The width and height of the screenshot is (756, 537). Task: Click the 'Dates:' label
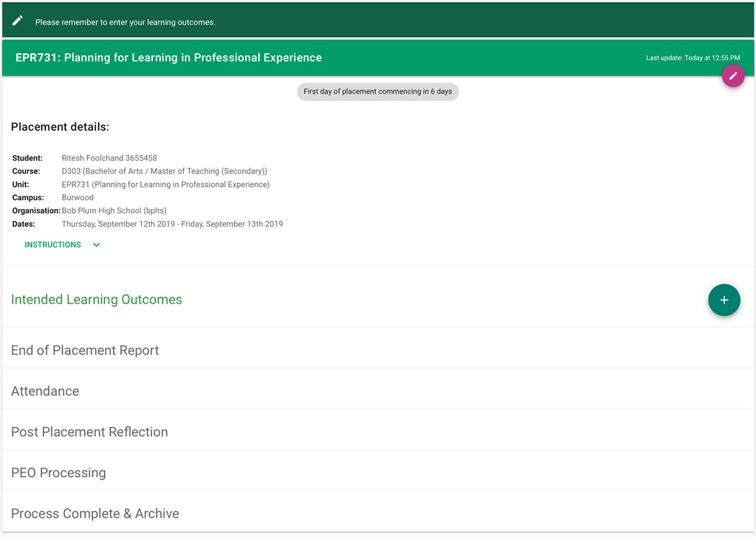[x=24, y=224]
